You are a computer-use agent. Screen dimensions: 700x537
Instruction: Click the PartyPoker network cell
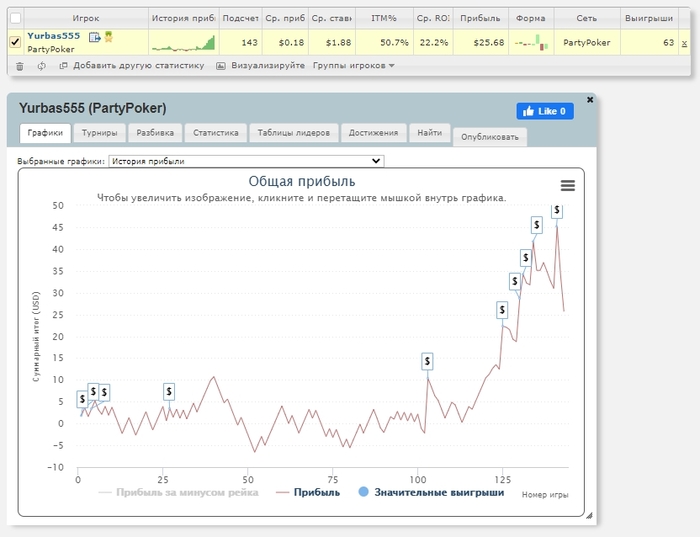click(x=587, y=43)
